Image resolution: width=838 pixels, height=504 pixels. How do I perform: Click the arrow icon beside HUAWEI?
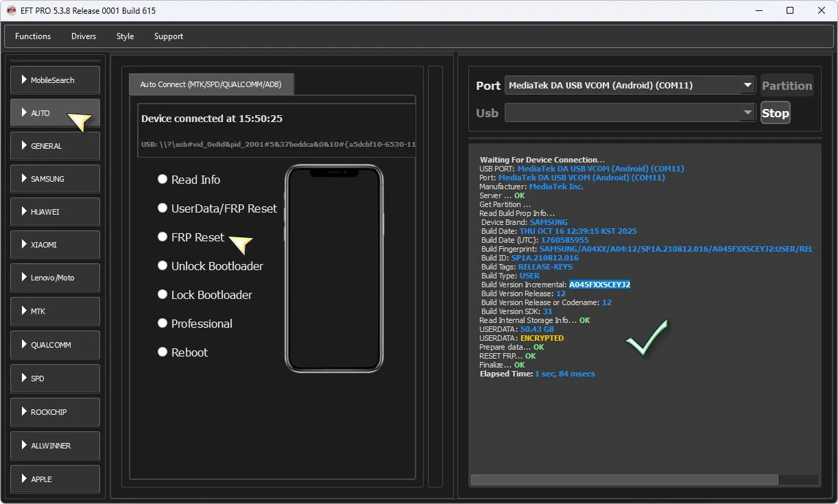pos(24,211)
